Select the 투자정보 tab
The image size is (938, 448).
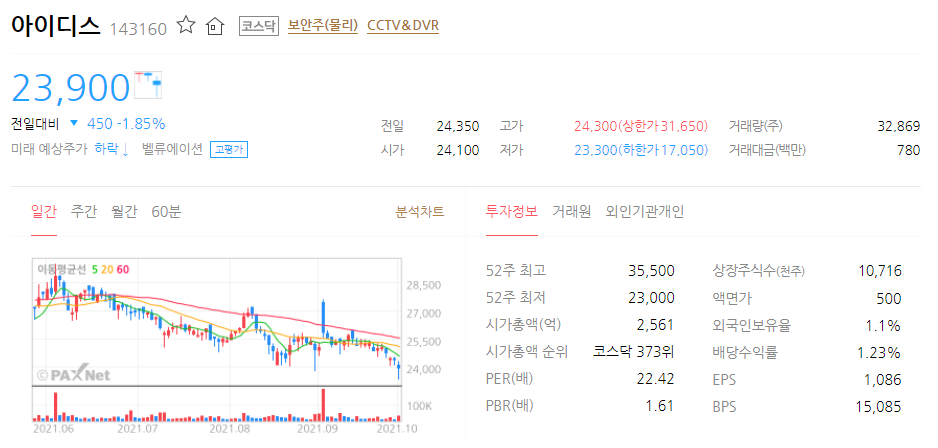[x=511, y=211]
